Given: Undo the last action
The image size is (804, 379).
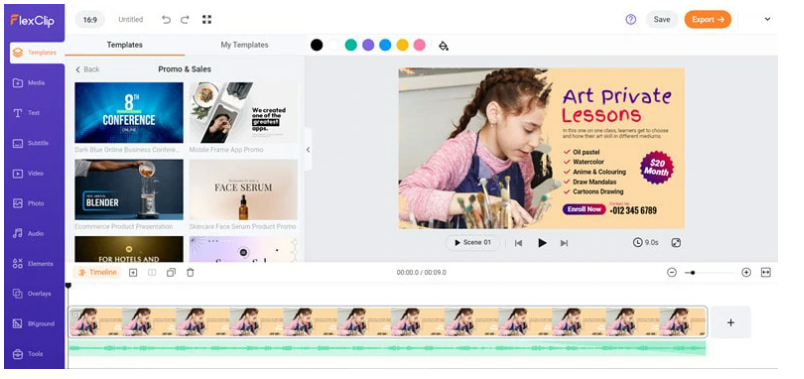Looking at the screenshot, I should click(166, 19).
